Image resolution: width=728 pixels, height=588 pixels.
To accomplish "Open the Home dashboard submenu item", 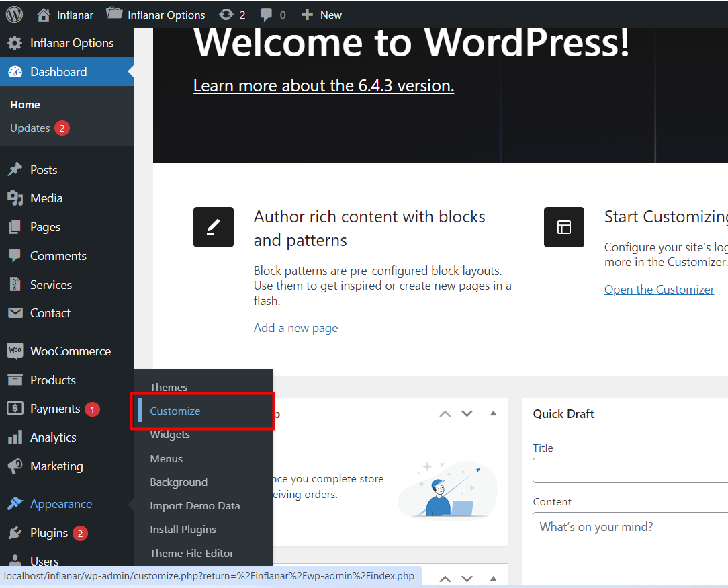I will (x=25, y=105).
